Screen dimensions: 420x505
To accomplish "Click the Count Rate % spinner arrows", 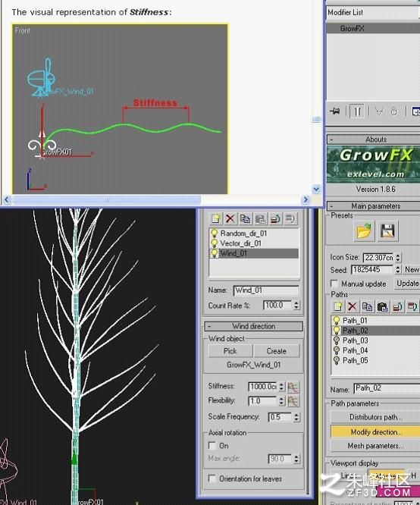I will 296,306.
